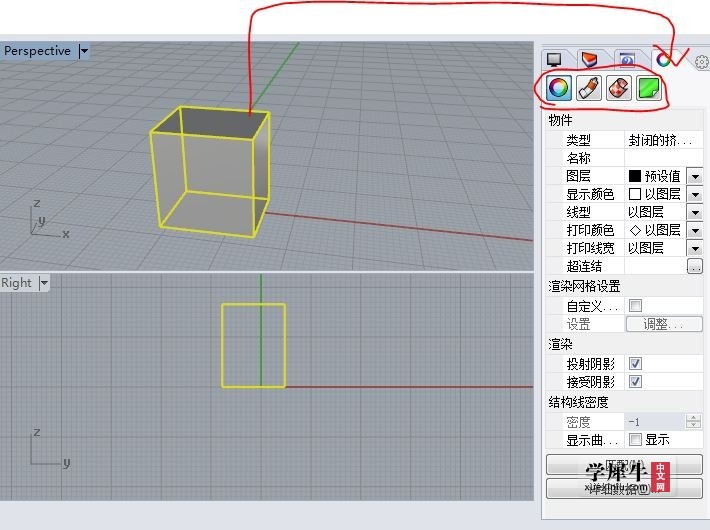Open the green decal page icon

tap(648, 88)
